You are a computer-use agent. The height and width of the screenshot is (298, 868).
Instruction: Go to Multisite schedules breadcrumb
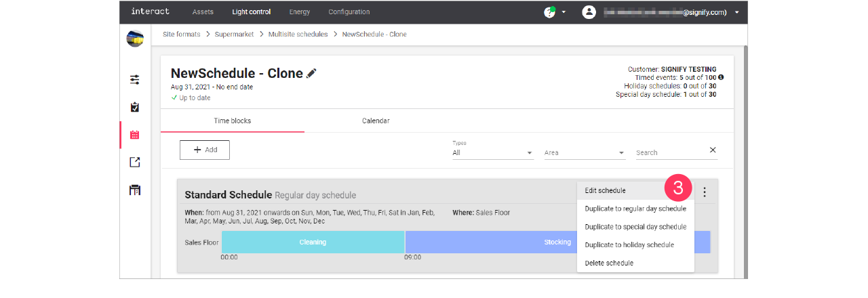click(298, 34)
